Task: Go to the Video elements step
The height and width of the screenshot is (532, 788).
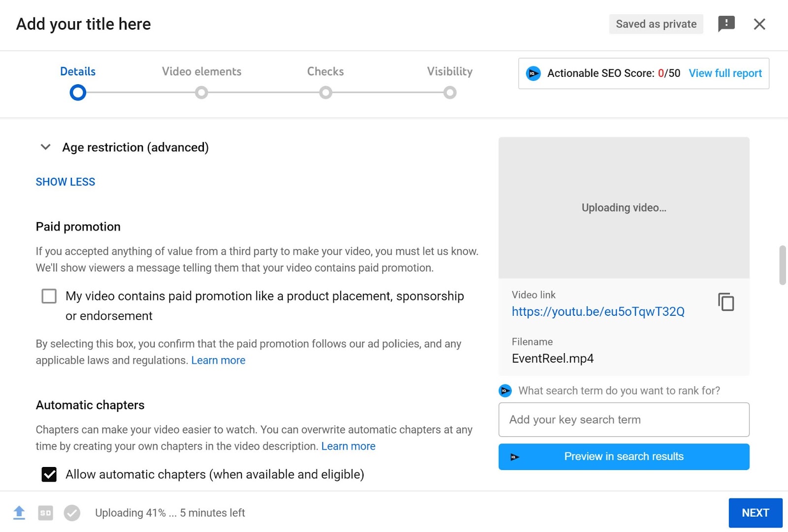Action: [201, 92]
